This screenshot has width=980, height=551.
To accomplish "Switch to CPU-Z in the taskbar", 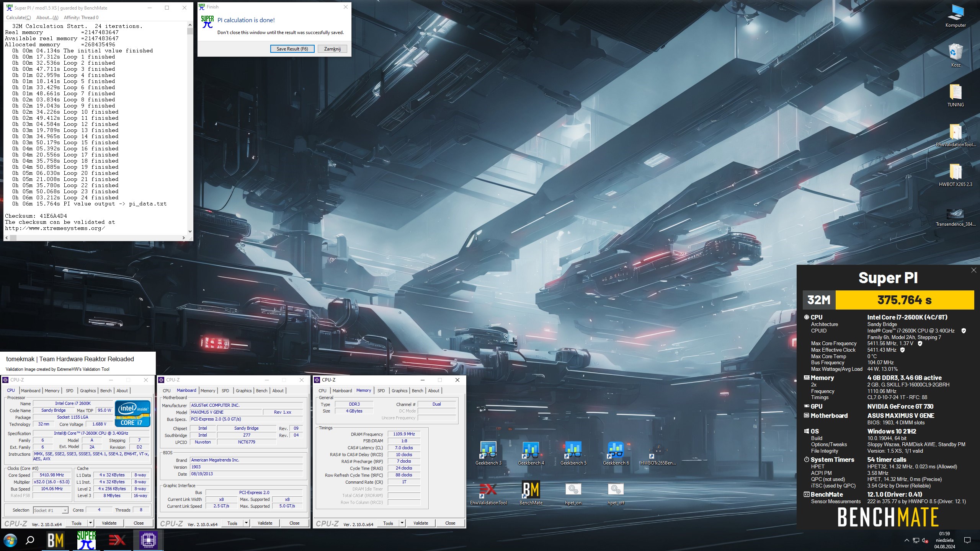I will click(x=148, y=540).
